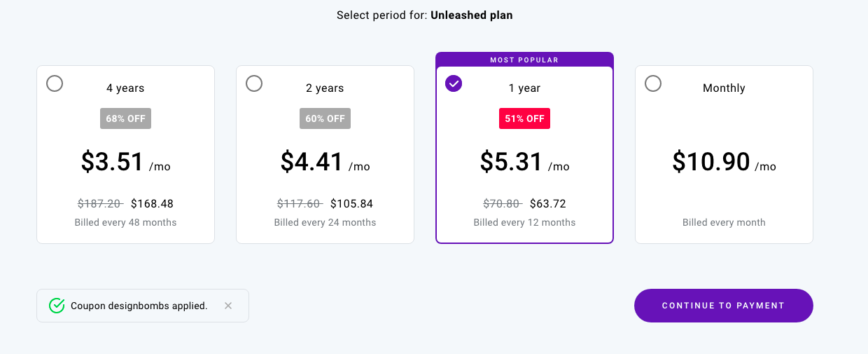Select the Monthly plan radio button

click(x=653, y=83)
